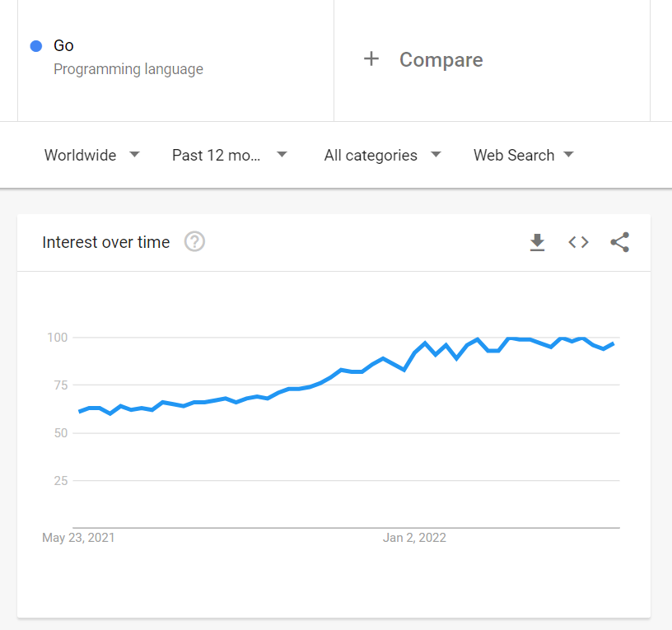The image size is (672, 630).
Task: Open the help question mark icon
Action: click(194, 242)
